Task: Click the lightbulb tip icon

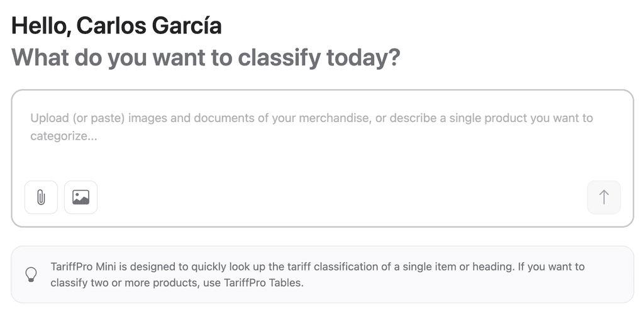Action: (x=31, y=274)
